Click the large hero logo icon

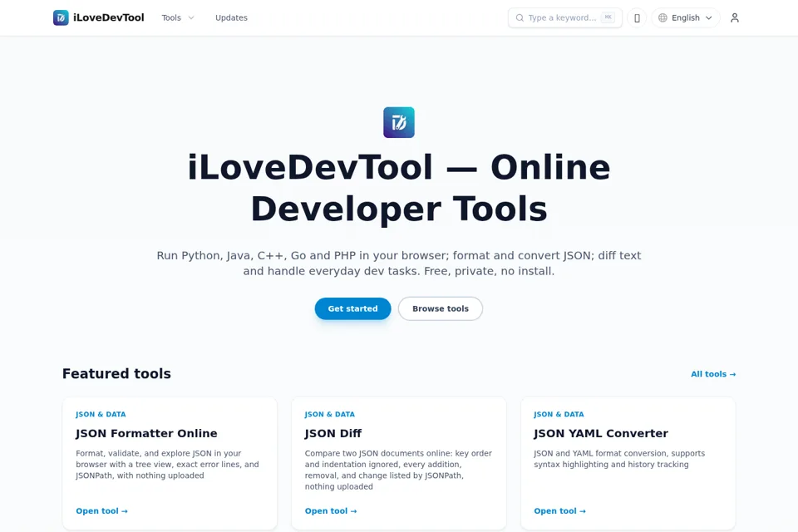tap(399, 122)
